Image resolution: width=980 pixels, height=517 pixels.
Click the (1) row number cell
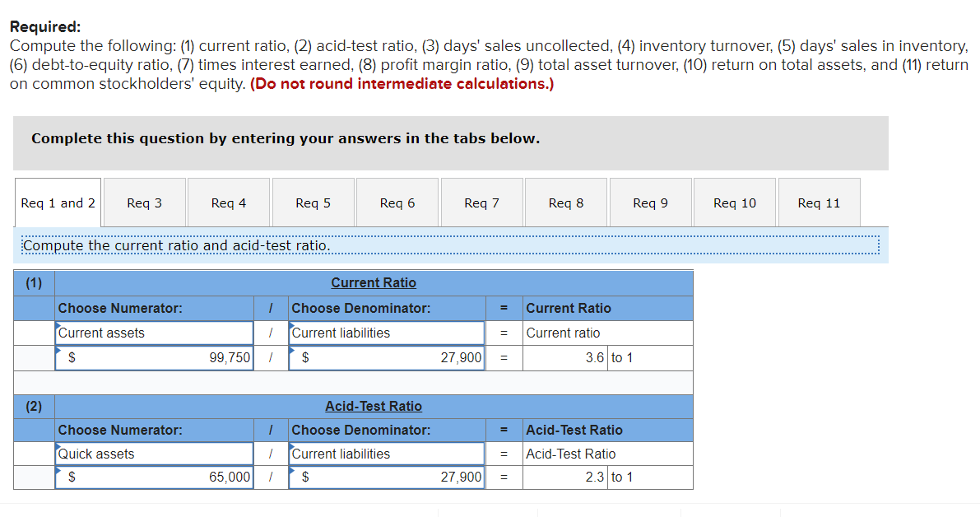34,282
